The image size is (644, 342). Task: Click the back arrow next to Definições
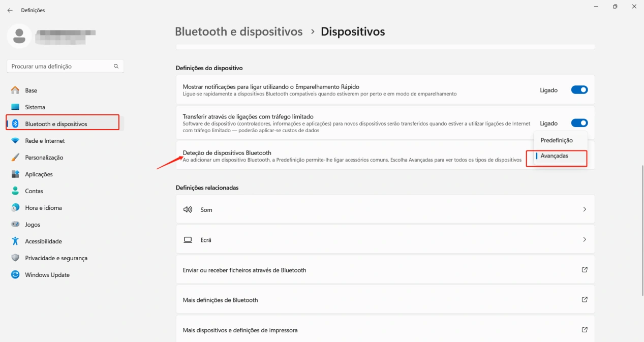point(10,10)
